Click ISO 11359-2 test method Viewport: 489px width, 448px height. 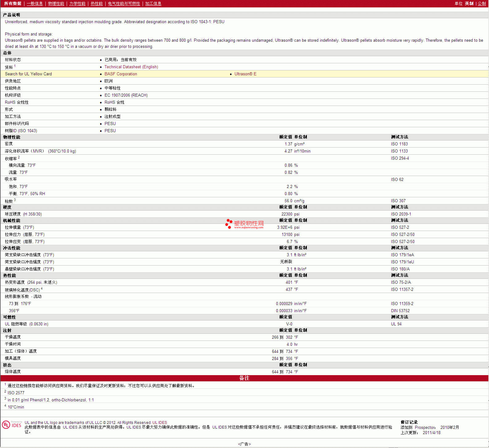coord(402,304)
